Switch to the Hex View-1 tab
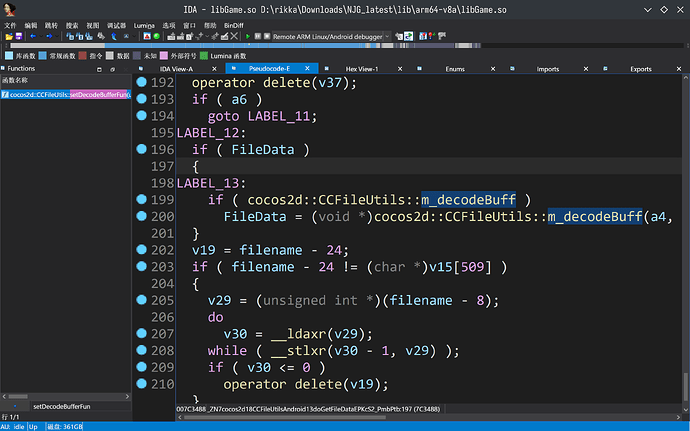 [362, 69]
